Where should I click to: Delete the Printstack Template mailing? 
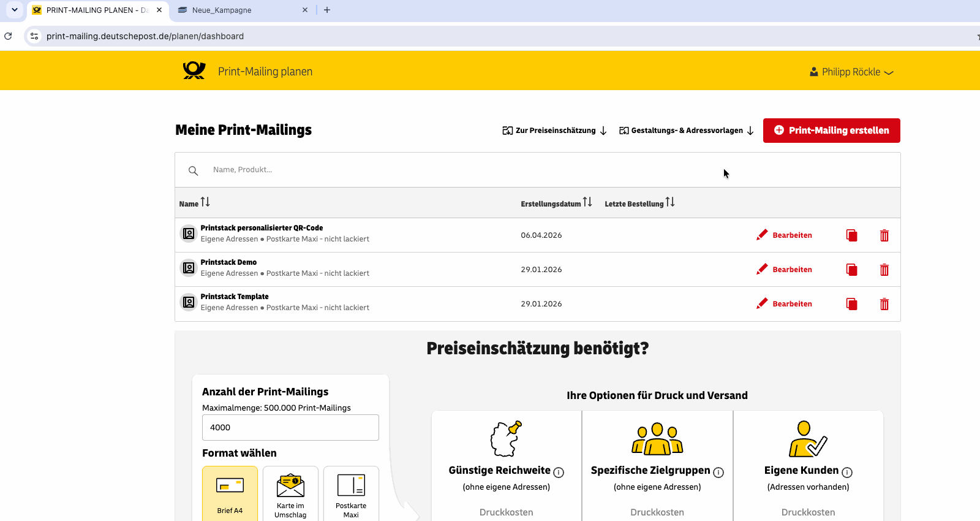tap(884, 304)
